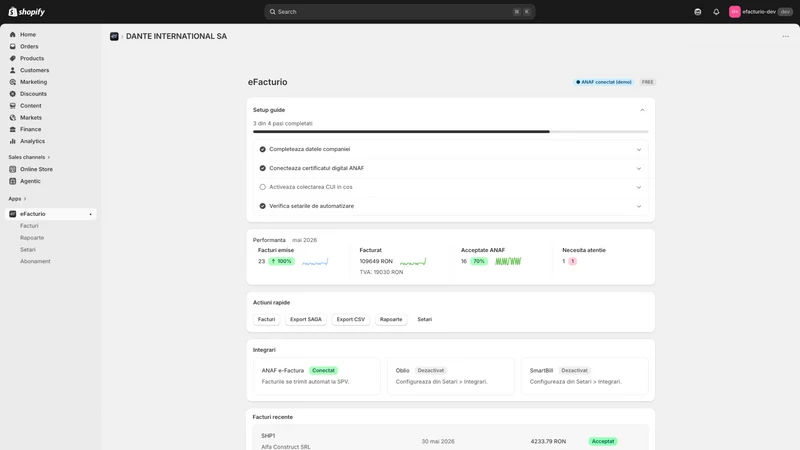Click the FREE plan badge
This screenshot has height=450, width=800.
[647, 82]
